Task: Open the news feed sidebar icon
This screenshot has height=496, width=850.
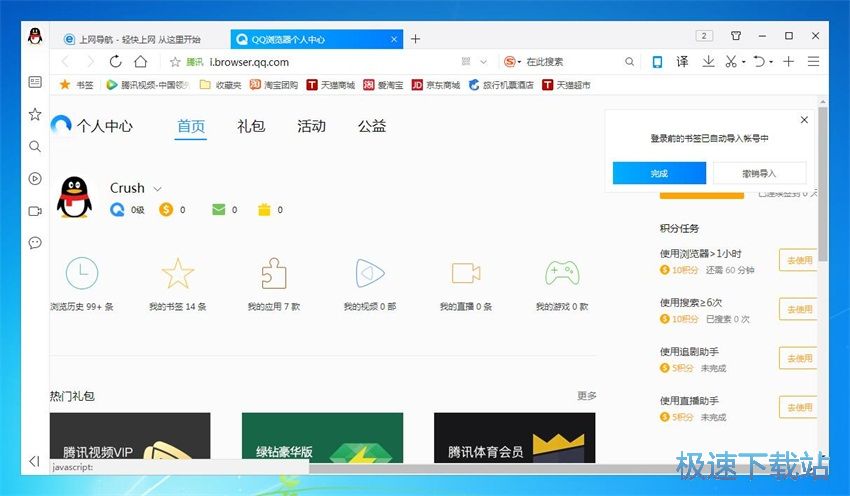Action: click(x=35, y=82)
